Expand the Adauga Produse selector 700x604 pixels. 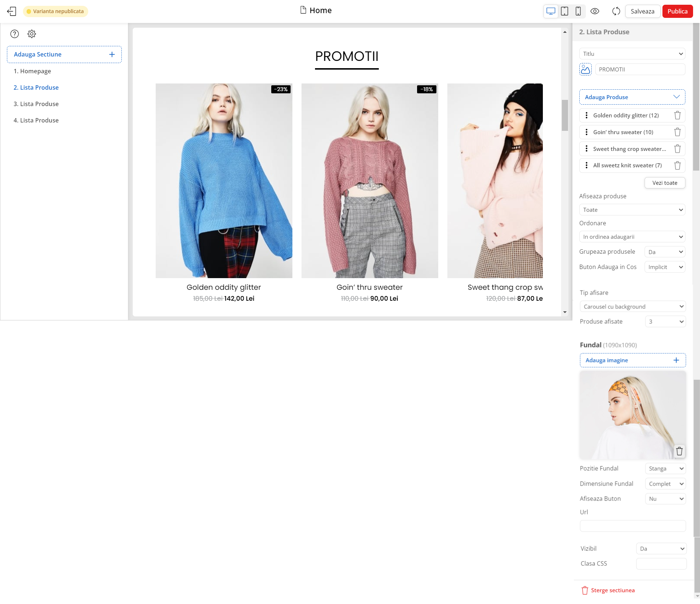coord(632,97)
